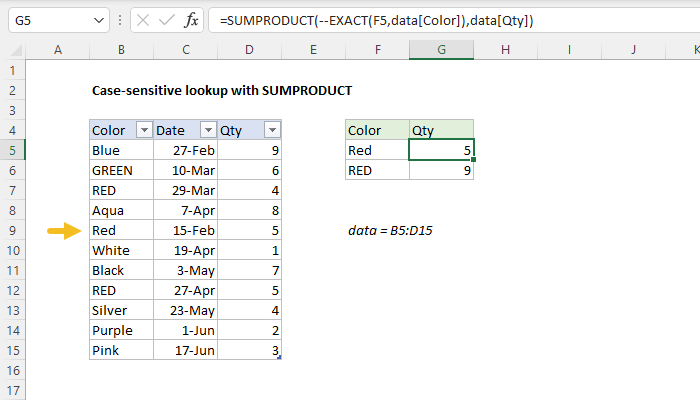Select lookup cell F6 'RED'

[x=378, y=171]
